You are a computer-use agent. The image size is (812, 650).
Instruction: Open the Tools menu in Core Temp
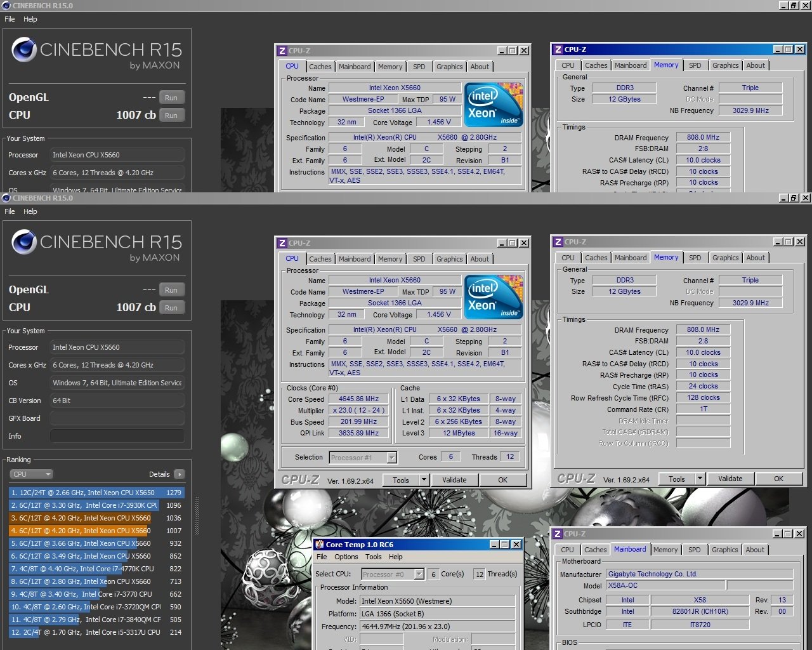coord(374,557)
